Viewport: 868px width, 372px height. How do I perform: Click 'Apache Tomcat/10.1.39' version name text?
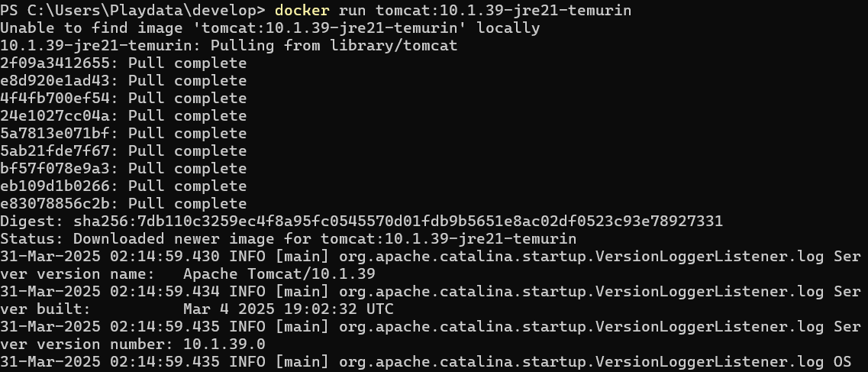pos(279,274)
